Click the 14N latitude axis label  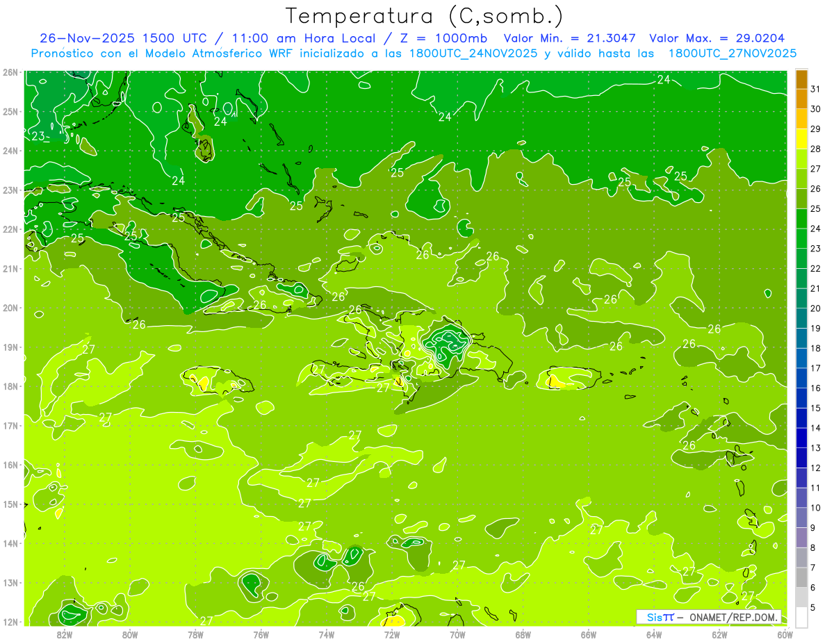[x=10, y=543]
